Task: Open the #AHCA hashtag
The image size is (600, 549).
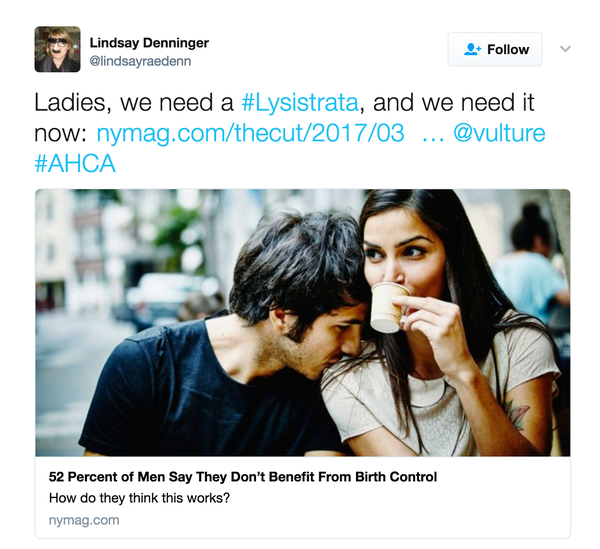Action: click(75, 163)
